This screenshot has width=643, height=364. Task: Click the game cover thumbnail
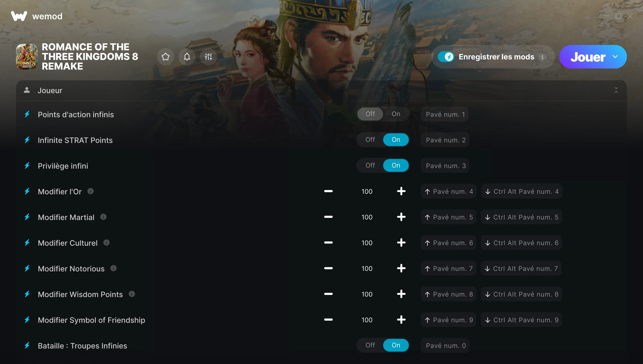[x=27, y=57]
